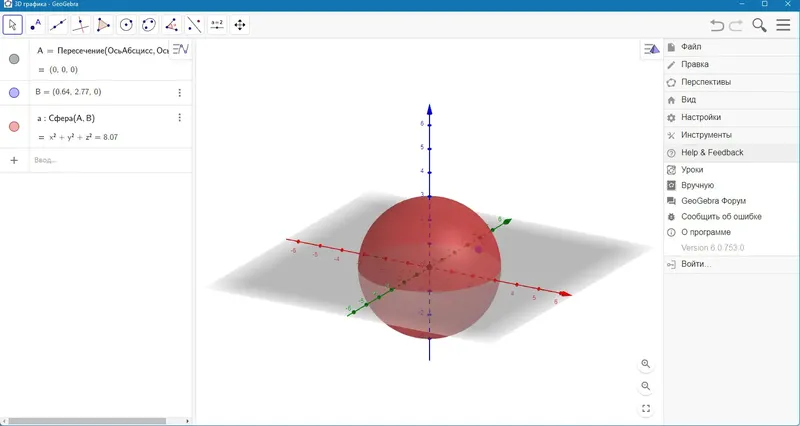This screenshot has height=426, width=800.
Task: Select the Point tool
Action: pos(36,24)
